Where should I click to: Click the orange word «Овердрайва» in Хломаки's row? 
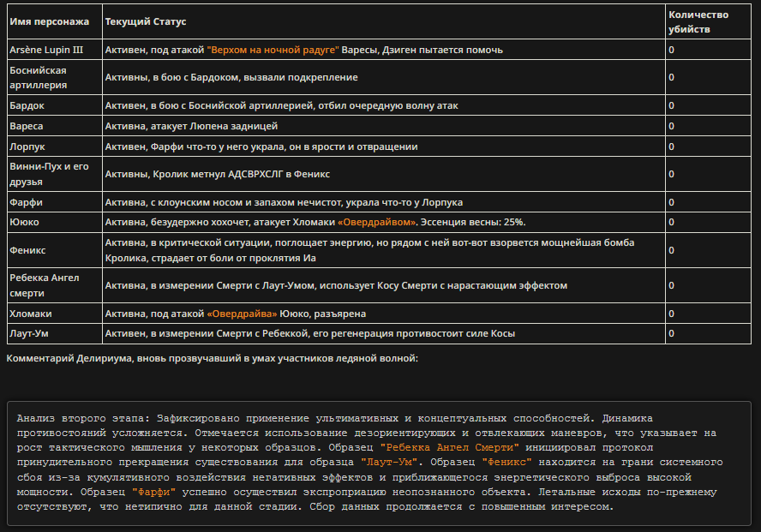click(x=242, y=314)
